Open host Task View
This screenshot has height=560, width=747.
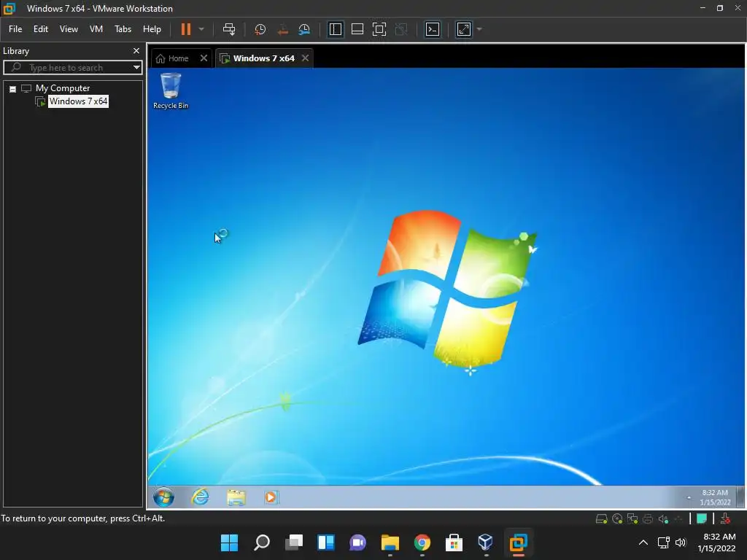tap(294, 542)
